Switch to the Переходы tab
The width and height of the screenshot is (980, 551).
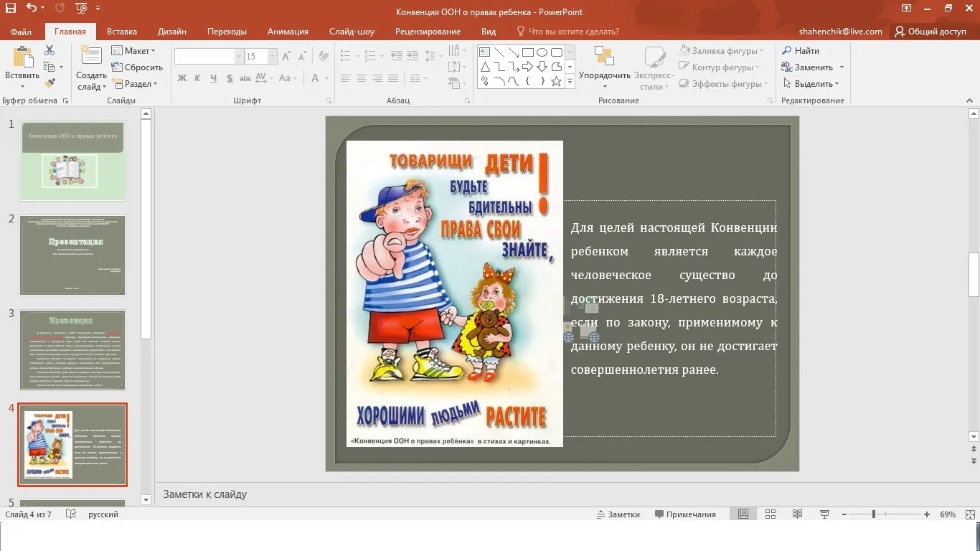[x=227, y=32]
